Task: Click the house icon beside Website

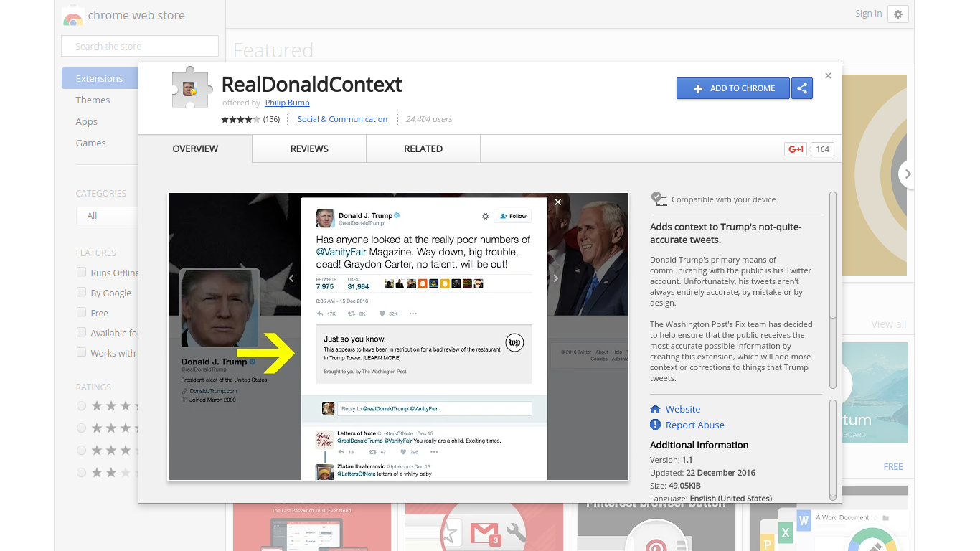Action: [x=655, y=409]
